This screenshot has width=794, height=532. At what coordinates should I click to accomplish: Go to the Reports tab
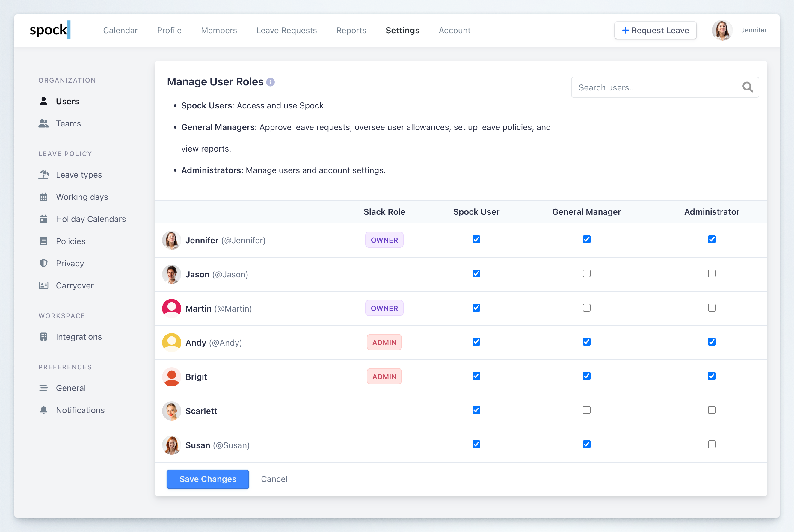(351, 31)
